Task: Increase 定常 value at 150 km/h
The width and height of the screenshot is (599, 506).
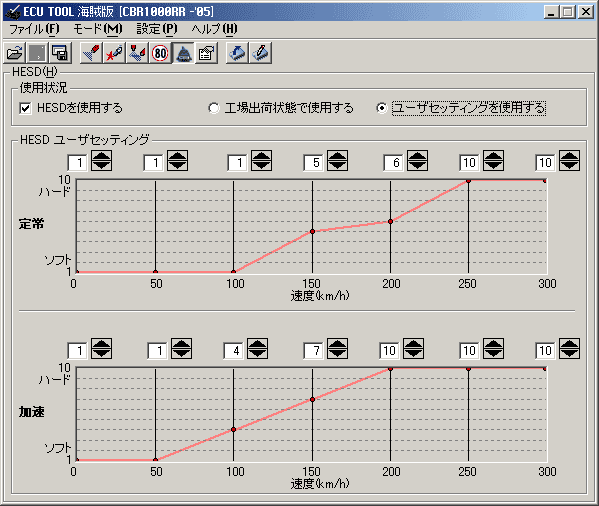Action: click(x=337, y=156)
